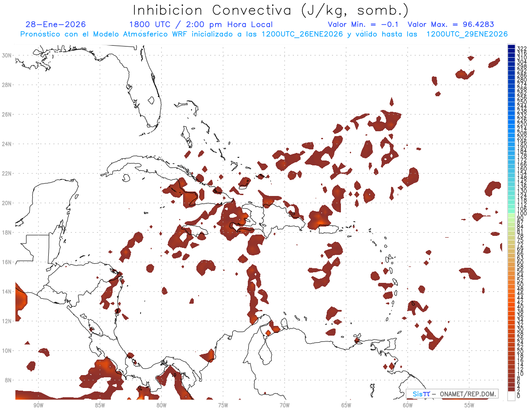Click the '14N' latitude label
Screen dimensions: 532x411
pyautogui.click(x=7, y=292)
